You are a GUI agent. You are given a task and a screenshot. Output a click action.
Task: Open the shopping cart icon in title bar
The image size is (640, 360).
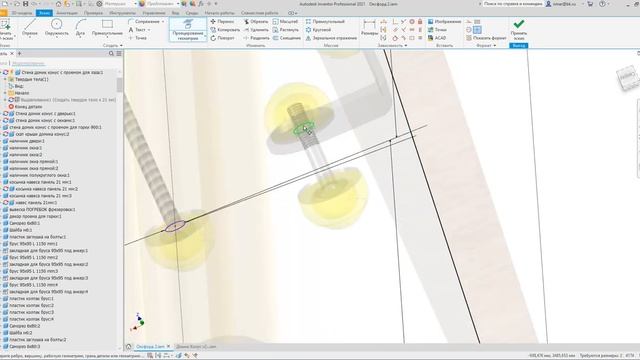[590, 4]
